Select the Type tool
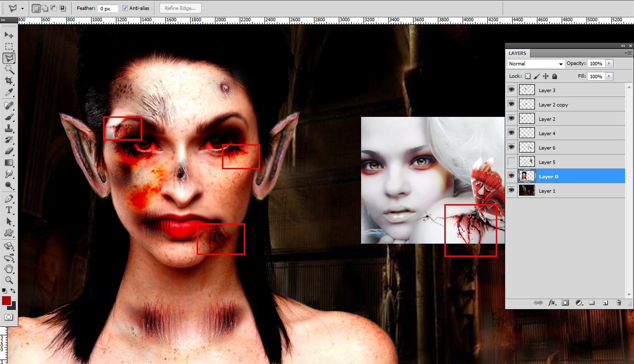This screenshot has height=364, width=634. (9, 210)
